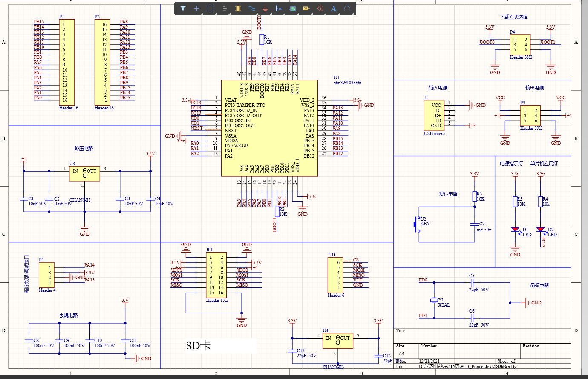Click the place sheet symbol tool
588x379 pixels.
pyautogui.click(x=292, y=9)
